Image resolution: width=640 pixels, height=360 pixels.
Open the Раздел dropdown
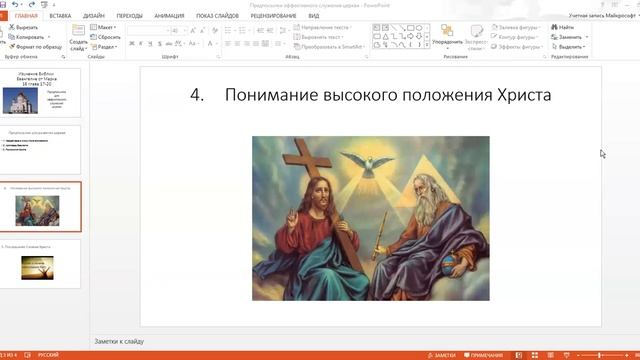pyautogui.click(x=104, y=47)
